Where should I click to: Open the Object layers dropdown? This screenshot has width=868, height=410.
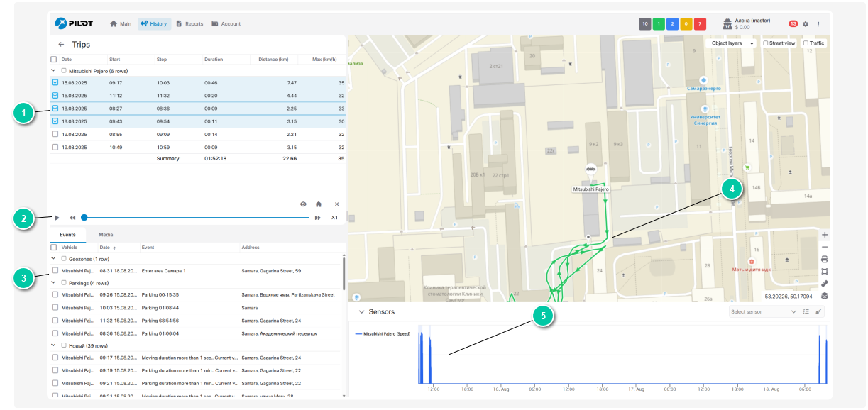732,43
